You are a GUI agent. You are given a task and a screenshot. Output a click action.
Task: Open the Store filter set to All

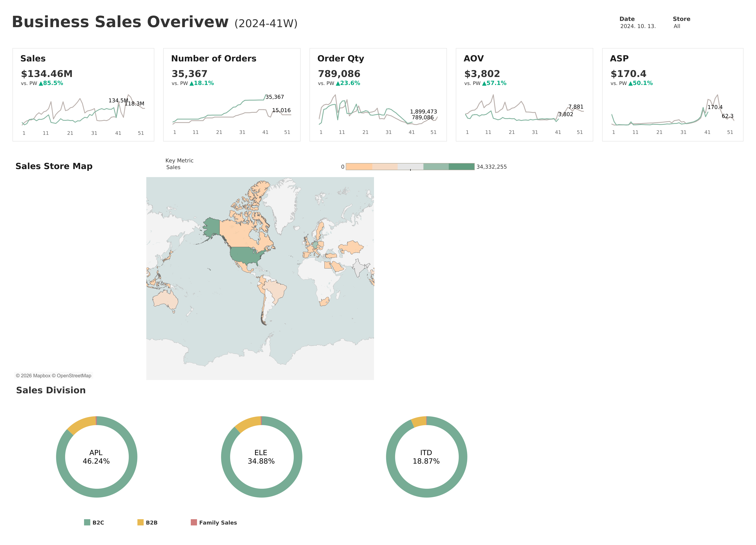[677, 26]
